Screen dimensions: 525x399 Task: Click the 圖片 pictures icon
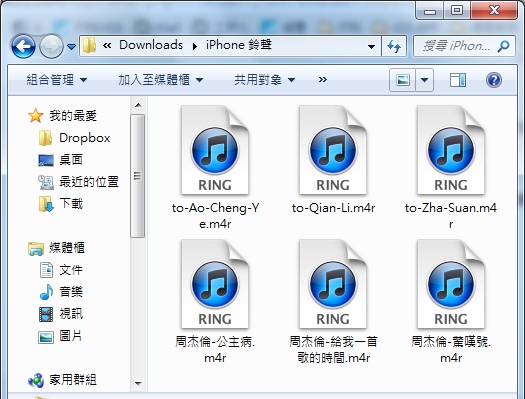[x=46, y=337]
